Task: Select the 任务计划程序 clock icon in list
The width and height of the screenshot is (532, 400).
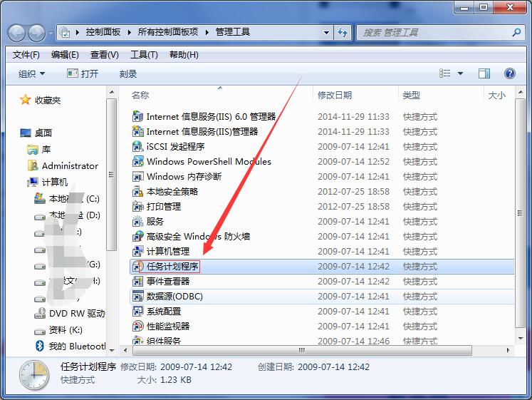Action: (137, 266)
